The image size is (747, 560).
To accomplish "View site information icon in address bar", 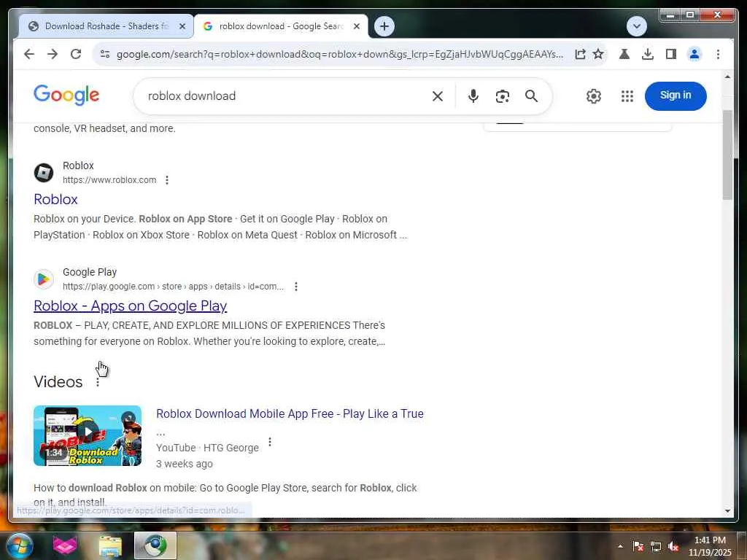I will [105, 54].
